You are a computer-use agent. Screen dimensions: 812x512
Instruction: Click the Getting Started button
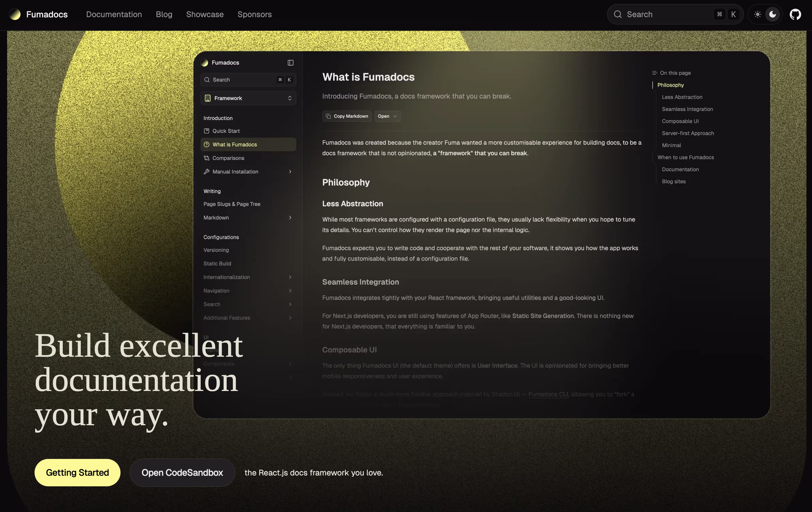tap(77, 473)
